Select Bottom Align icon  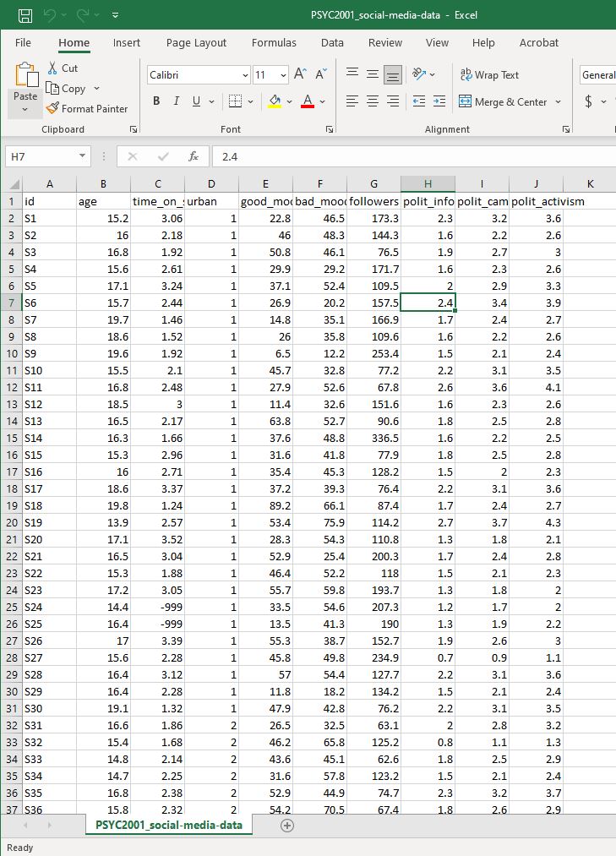point(393,75)
